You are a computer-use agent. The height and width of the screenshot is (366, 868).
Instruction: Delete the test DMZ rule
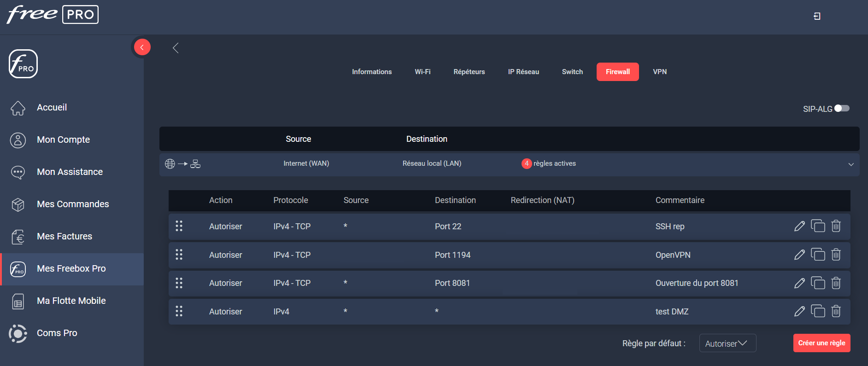coord(836,311)
